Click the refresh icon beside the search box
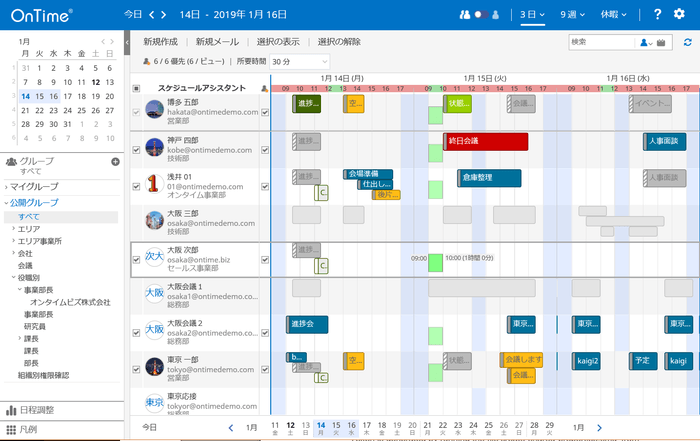 click(x=687, y=42)
